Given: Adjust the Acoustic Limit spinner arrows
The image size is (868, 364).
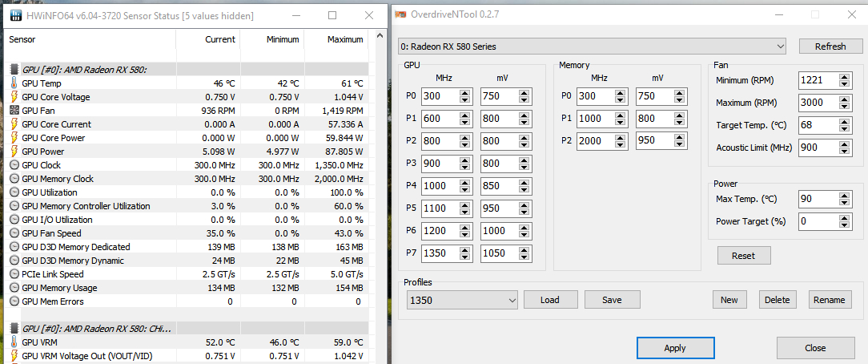Looking at the screenshot, I should 844,148.
